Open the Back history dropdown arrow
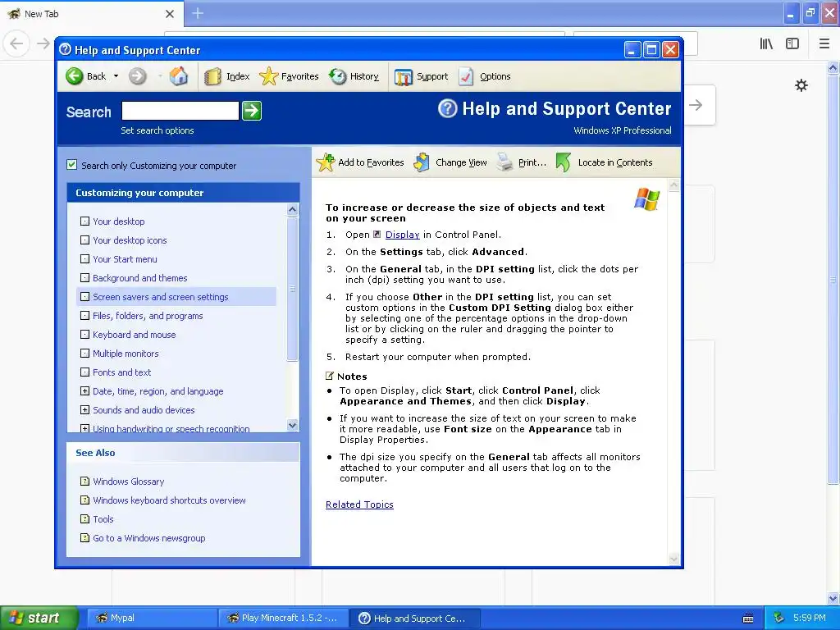Viewport: 840px width, 630px height. [116, 76]
